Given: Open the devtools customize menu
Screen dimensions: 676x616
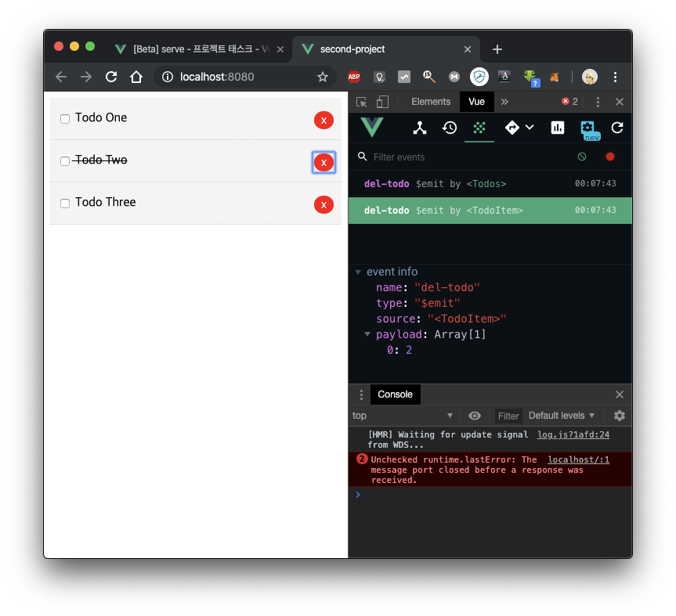Looking at the screenshot, I should (598, 102).
